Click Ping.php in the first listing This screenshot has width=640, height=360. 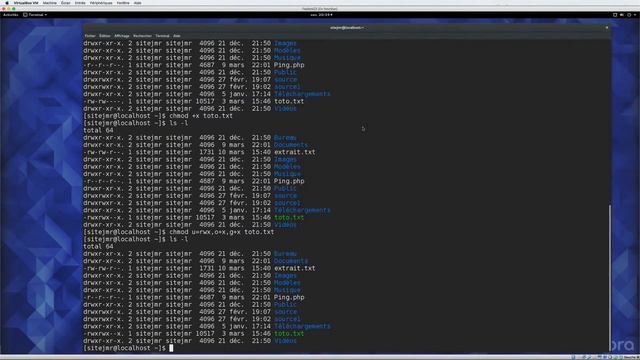click(x=289, y=65)
